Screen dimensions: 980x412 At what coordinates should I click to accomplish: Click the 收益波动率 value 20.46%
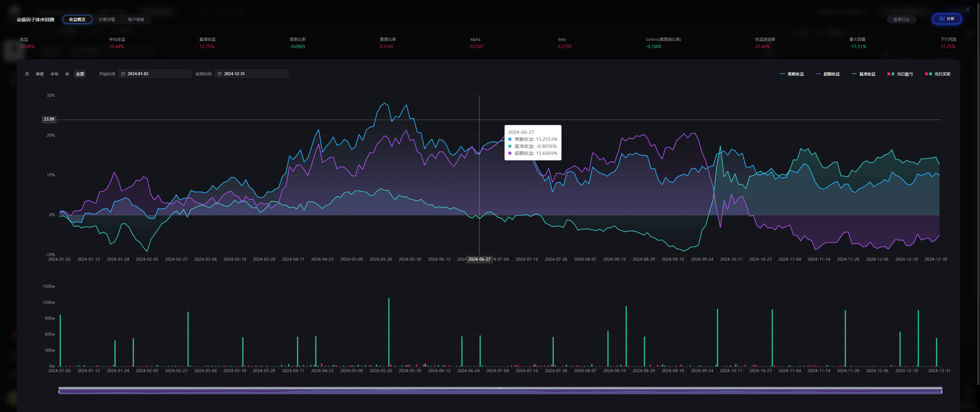762,47
